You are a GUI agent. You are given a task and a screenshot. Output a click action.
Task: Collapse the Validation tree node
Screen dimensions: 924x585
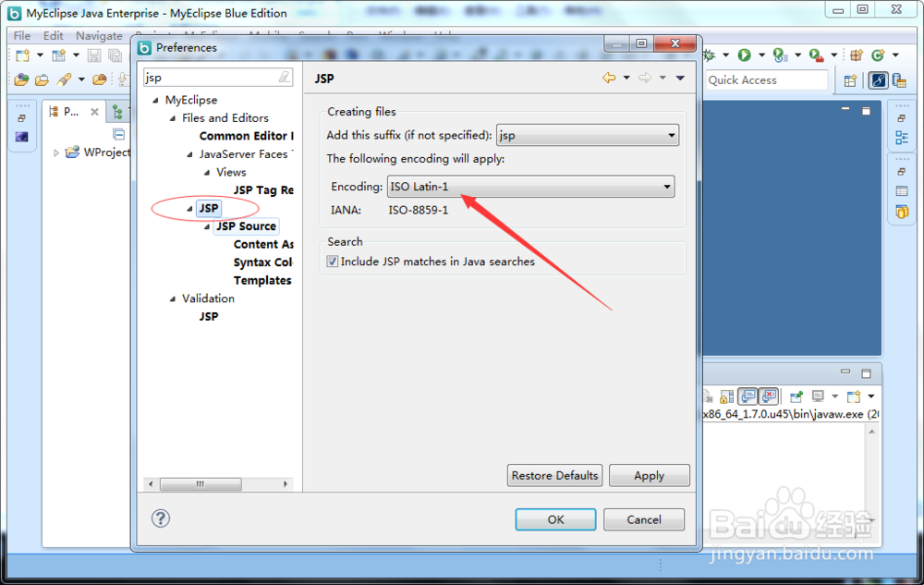pyautogui.click(x=173, y=299)
